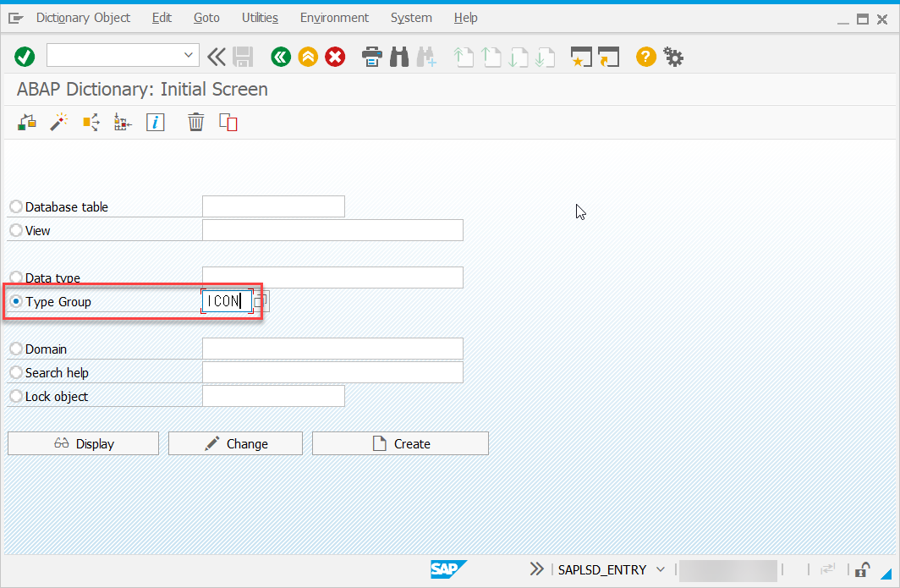
Task: Click the Change button
Action: click(x=235, y=443)
